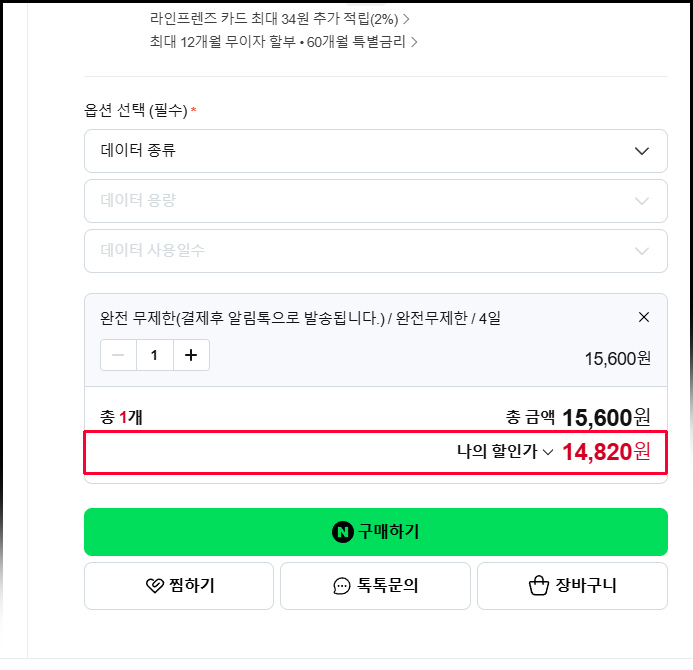Click the green 구매하기 button
The width and height of the screenshot is (693, 670).
coord(376,532)
